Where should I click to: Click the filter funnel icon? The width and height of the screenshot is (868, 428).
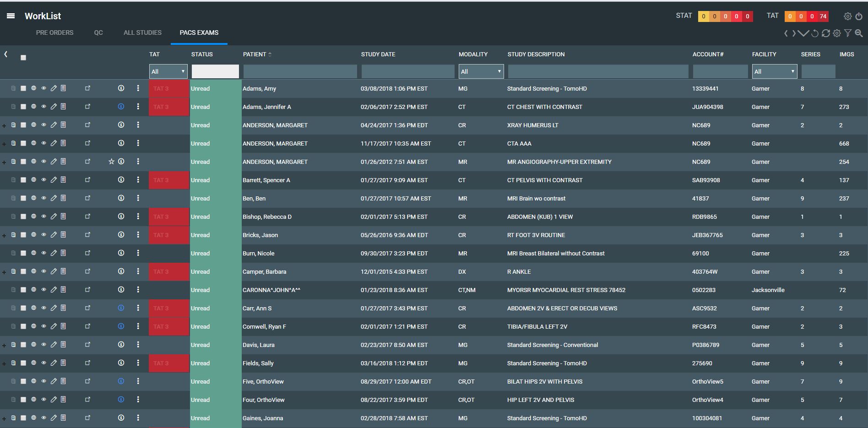[x=848, y=33]
